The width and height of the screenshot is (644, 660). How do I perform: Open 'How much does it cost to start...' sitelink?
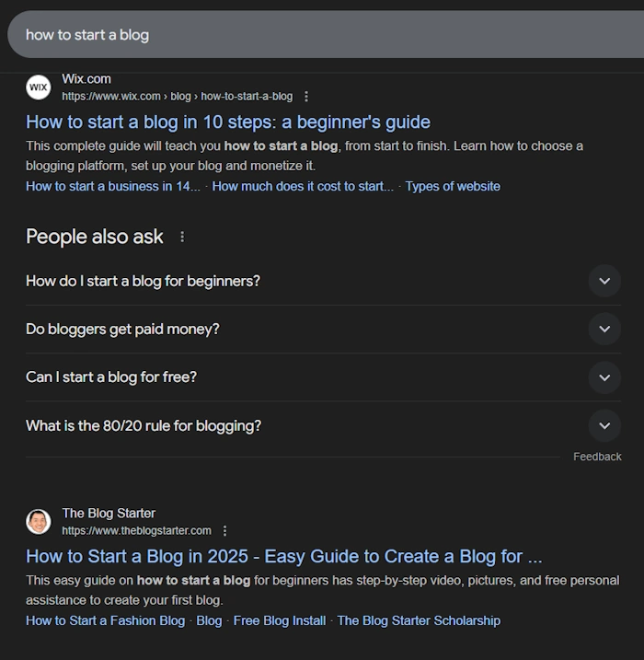(303, 186)
